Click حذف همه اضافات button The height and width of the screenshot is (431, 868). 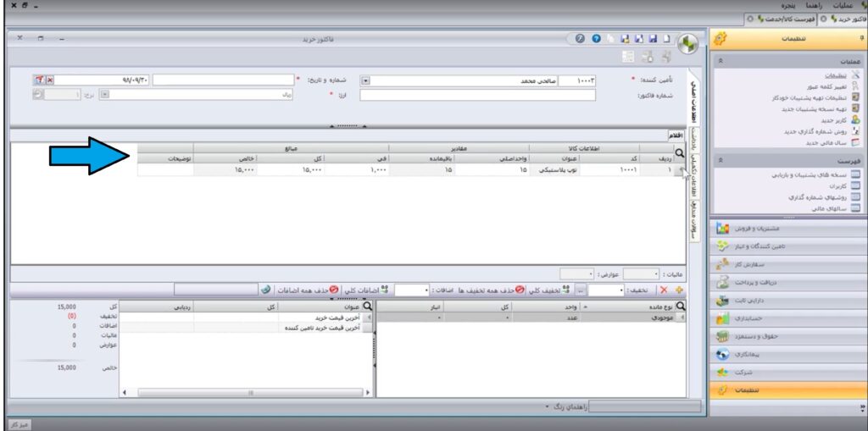[307, 290]
